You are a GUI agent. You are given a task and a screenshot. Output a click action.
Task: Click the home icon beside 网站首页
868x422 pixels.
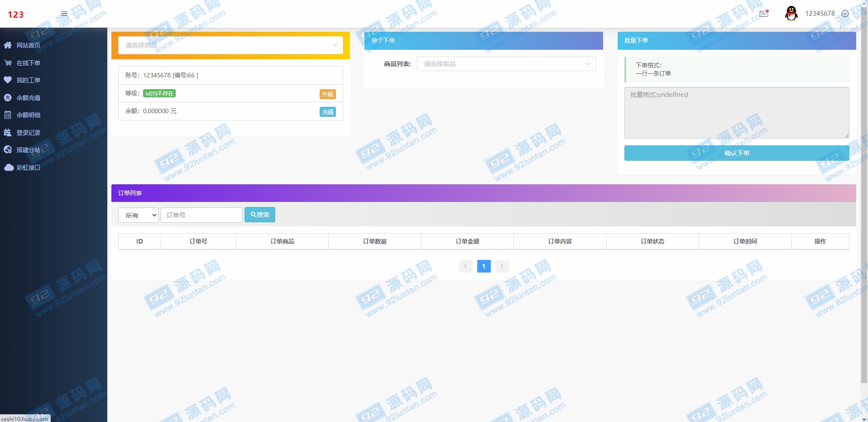click(x=8, y=45)
